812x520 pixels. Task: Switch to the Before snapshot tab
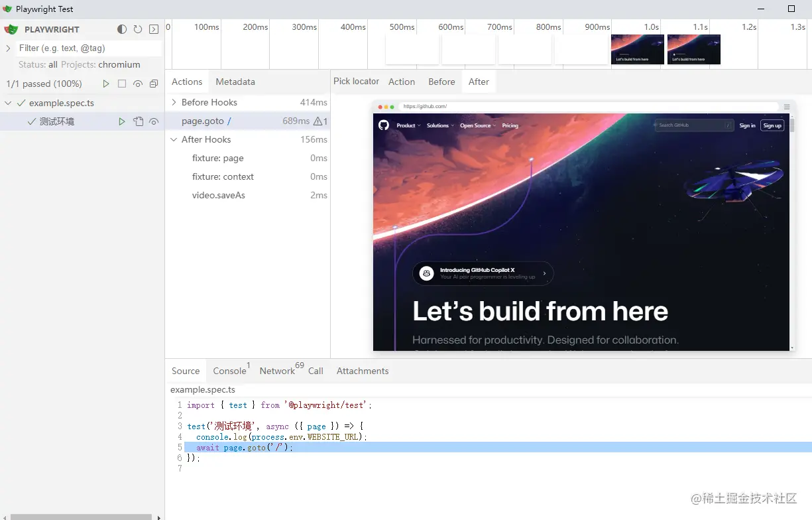tap(441, 82)
